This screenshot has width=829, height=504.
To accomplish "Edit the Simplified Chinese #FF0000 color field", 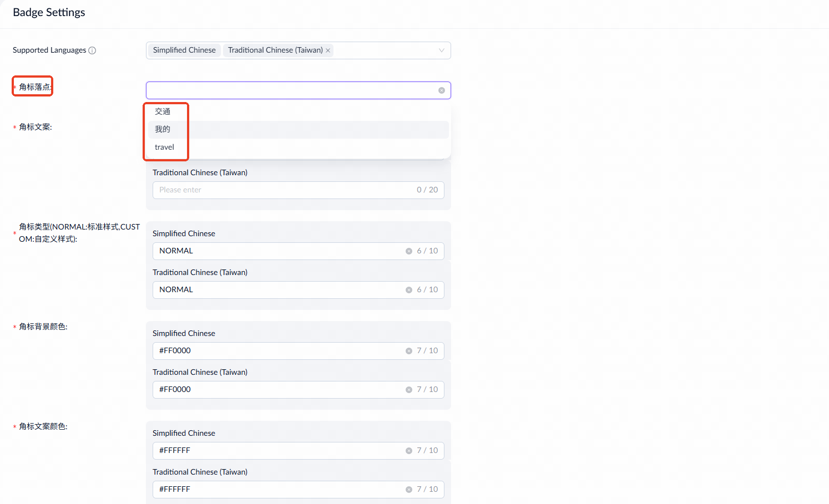I will (x=277, y=351).
